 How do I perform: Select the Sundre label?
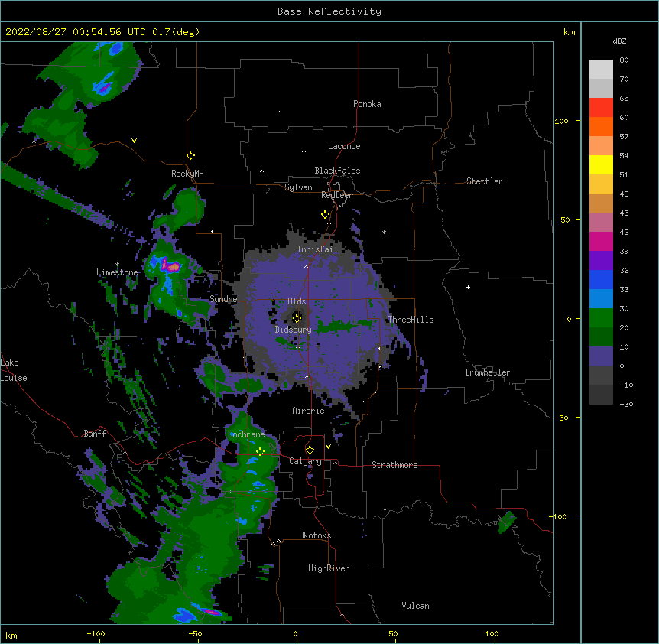tap(223, 299)
